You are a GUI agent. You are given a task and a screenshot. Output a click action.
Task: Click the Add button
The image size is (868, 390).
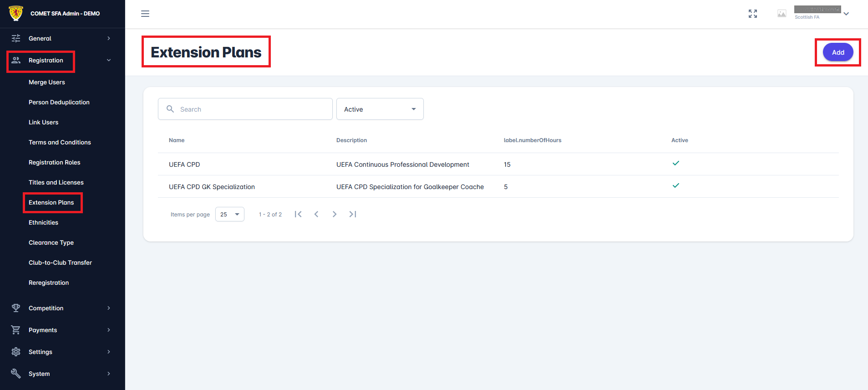[838, 52]
